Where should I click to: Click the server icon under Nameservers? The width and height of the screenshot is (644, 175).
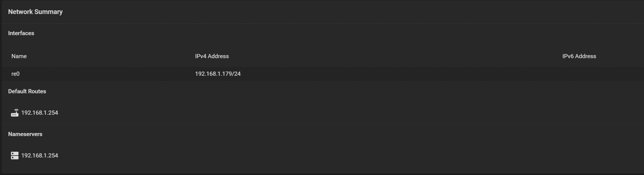(15, 156)
